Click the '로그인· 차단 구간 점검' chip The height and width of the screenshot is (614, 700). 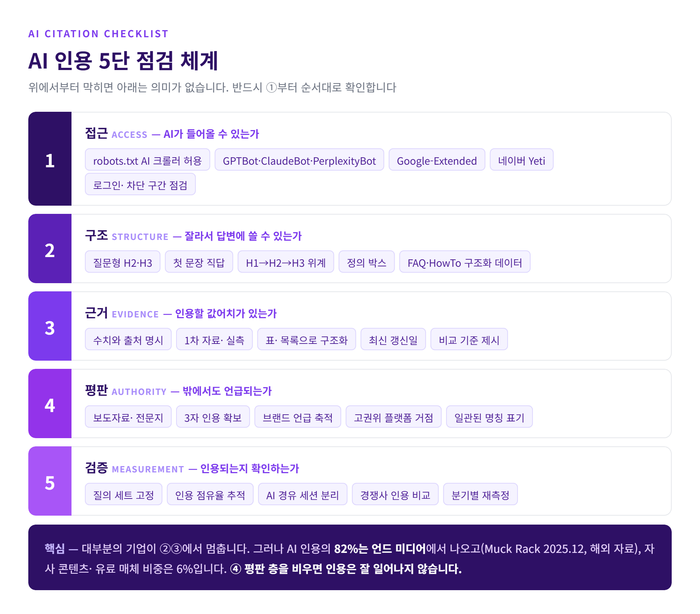[x=140, y=184]
